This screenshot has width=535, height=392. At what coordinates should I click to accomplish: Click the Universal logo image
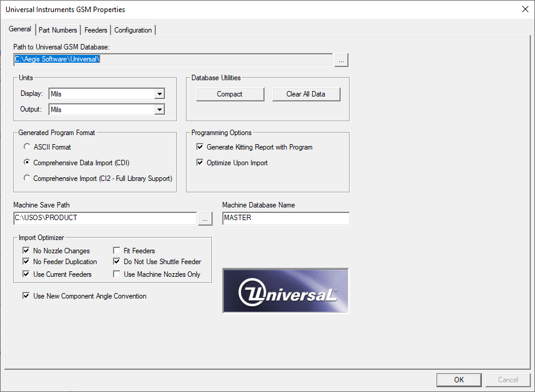point(285,290)
